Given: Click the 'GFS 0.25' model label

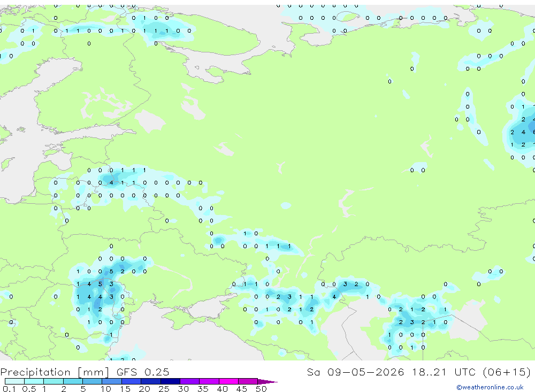Looking at the screenshot, I should point(143,372).
